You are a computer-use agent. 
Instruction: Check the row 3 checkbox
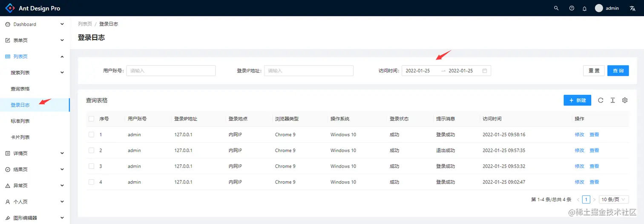[92, 166]
